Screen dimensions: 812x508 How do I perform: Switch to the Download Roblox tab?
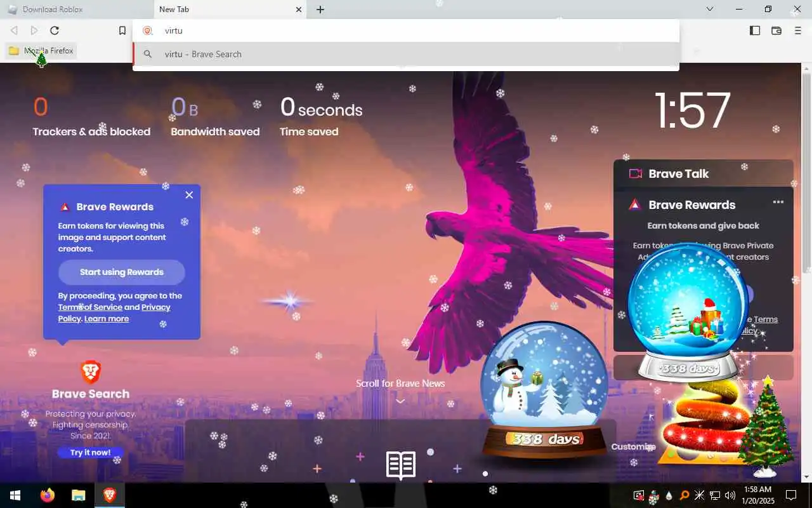[77, 10]
